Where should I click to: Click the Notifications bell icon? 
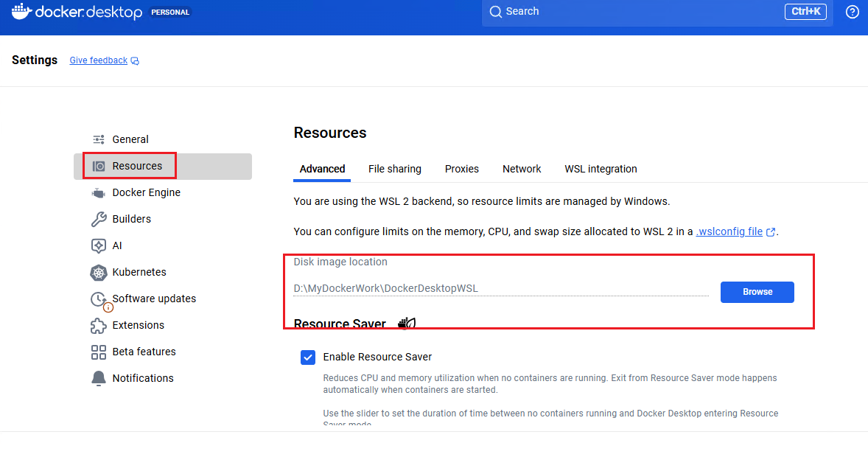pos(99,378)
